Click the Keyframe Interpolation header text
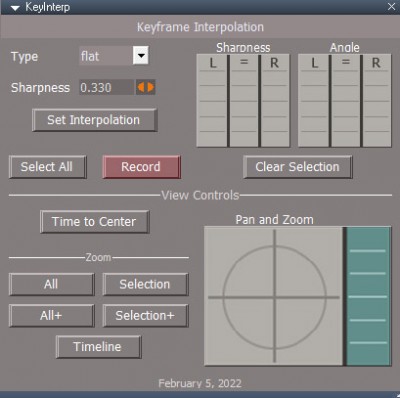The width and height of the screenshot is (400, 398). click(x=200, y=27)
